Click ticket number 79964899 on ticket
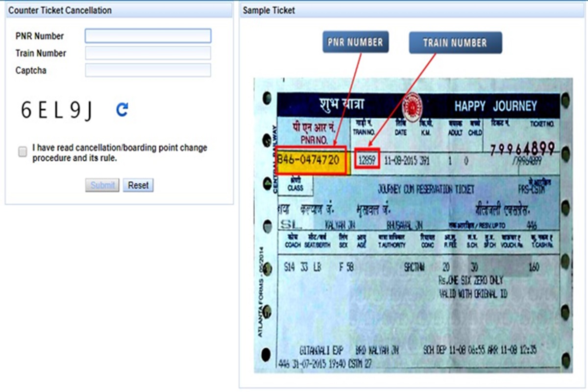This screenshot has height=392, width=588. (x=522, y=148)
